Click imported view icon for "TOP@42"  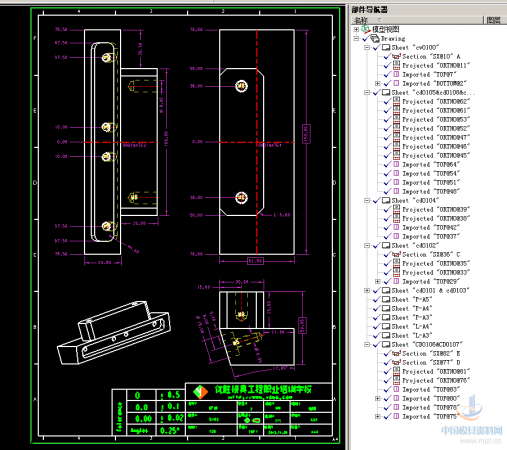[396, 227]
